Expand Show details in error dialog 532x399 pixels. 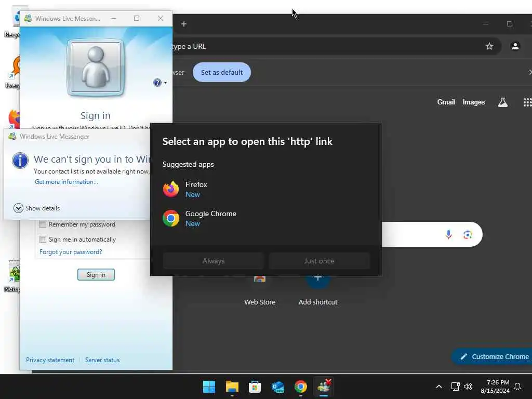37,208
